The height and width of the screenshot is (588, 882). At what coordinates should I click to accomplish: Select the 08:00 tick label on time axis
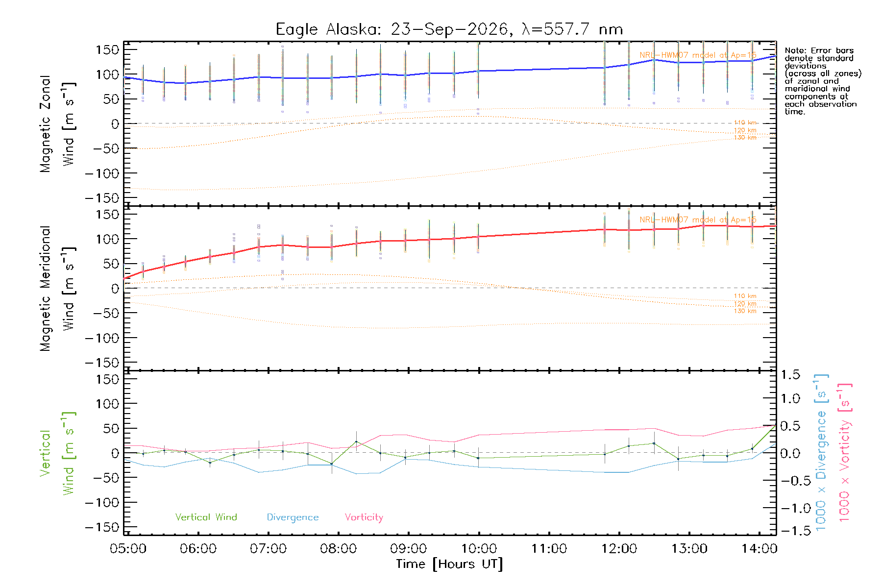pyautogui.click(x=338, y=548)
